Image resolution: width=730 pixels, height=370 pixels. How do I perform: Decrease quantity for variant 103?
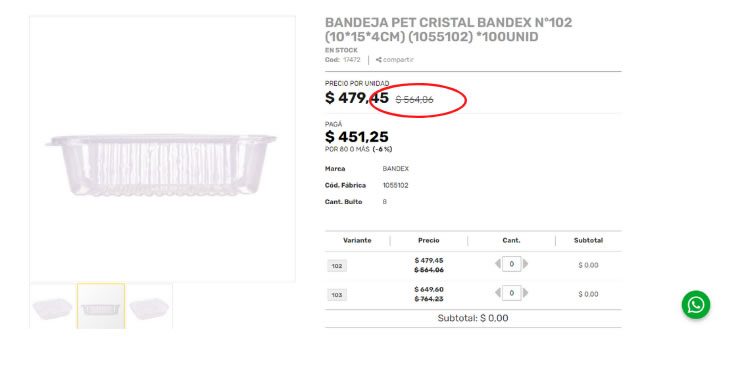click(498, 293)
